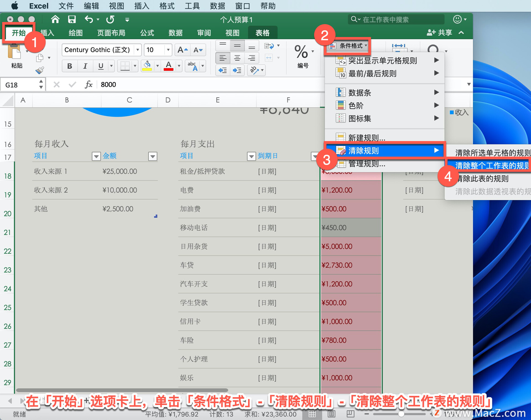Expand fill color dropdown arrow
Viewport: 531px width, 420px height.
point(157,66)
